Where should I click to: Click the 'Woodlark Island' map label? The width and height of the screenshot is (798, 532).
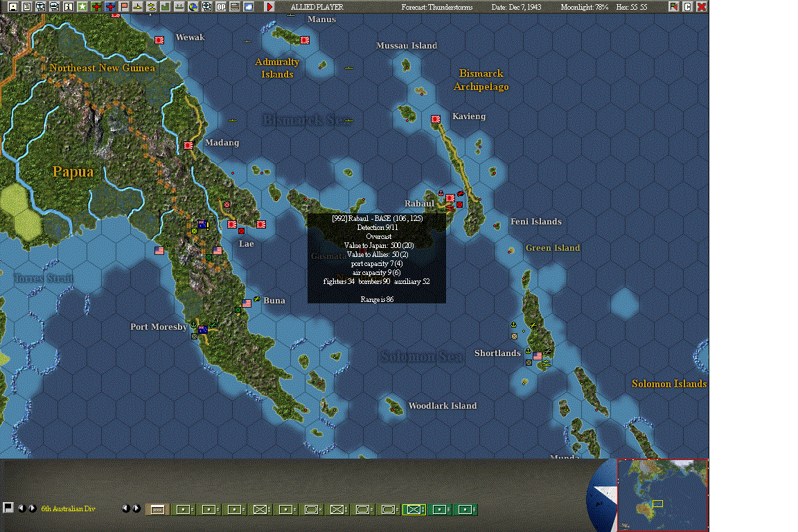click(442, 406)
